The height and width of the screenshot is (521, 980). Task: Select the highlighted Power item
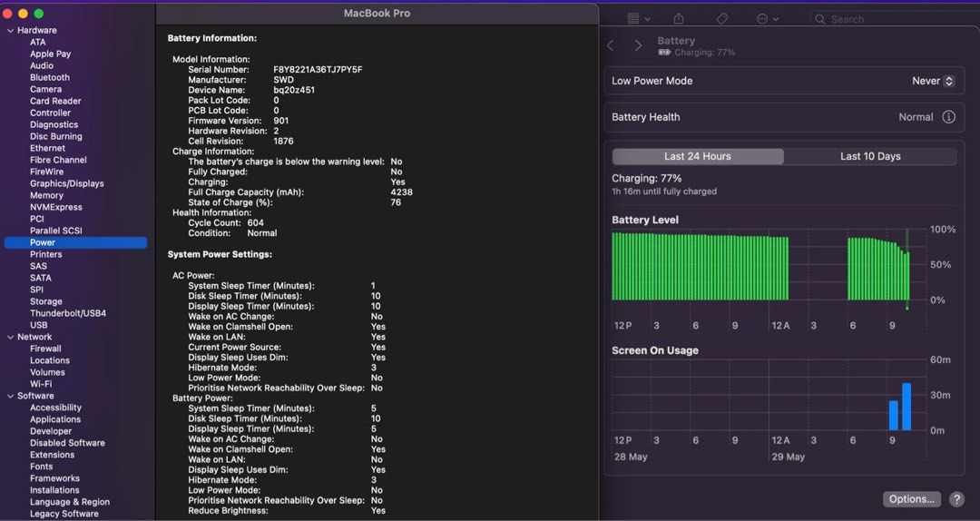[75, 242]
